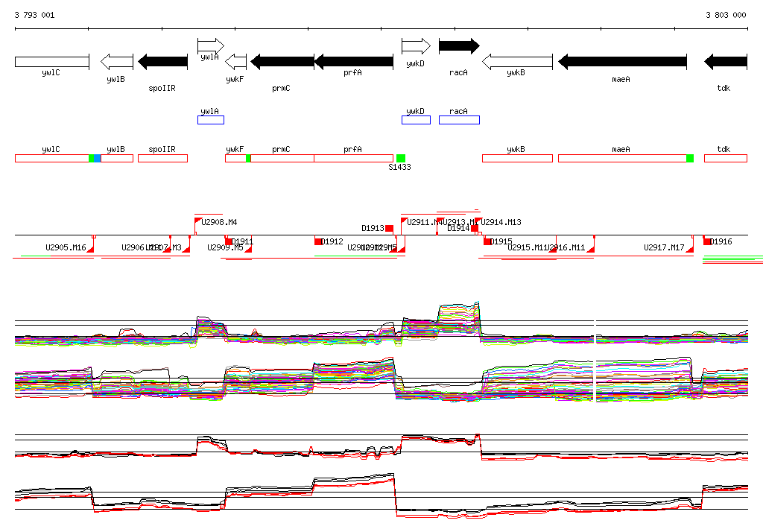Click the green square at maeA box end
763x532 pixels.
pyautogui.click(x=690, y=158)
